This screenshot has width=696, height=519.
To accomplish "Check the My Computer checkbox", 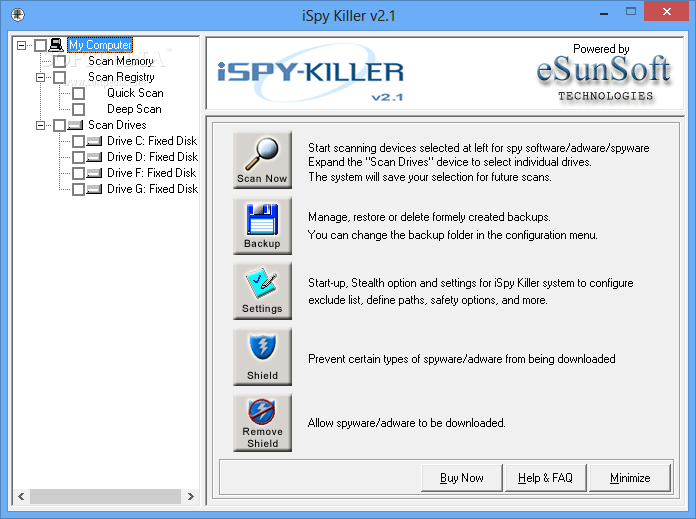I will pyautogui.click(x=40, y=45).
